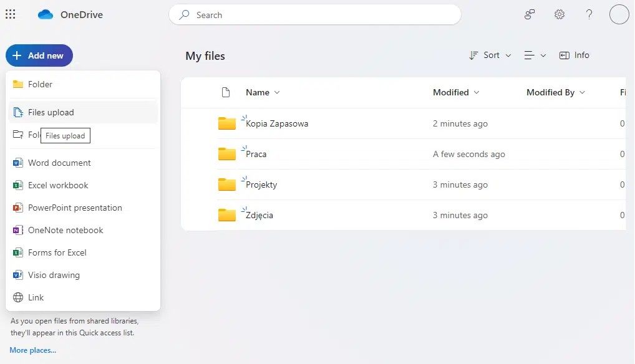The width and height of the screenshot is (635, 364).
Task: Click the file type column header icon
Action: point(226,92)
